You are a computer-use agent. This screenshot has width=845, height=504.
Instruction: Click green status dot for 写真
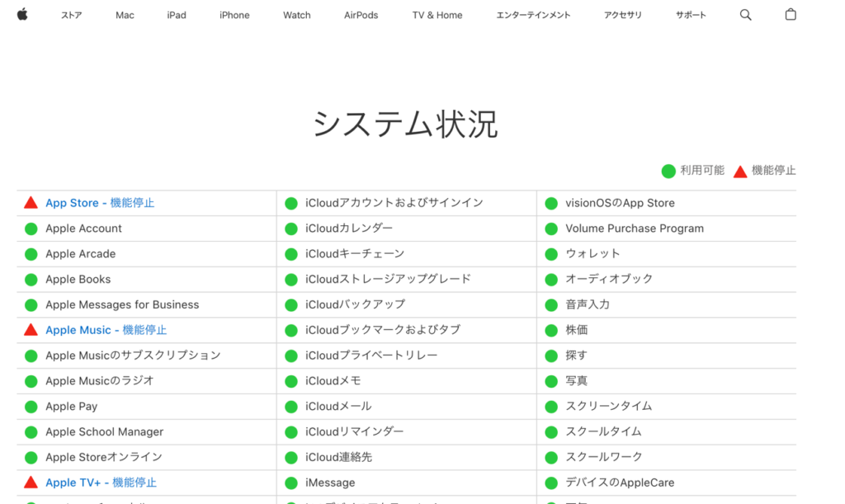coord(551,381)
